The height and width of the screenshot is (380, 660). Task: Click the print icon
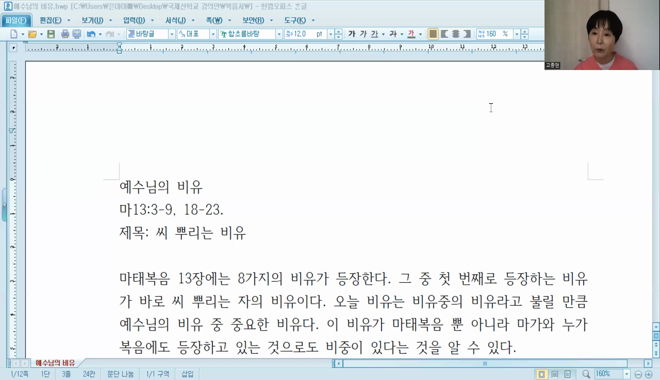[x=65, y=34]
